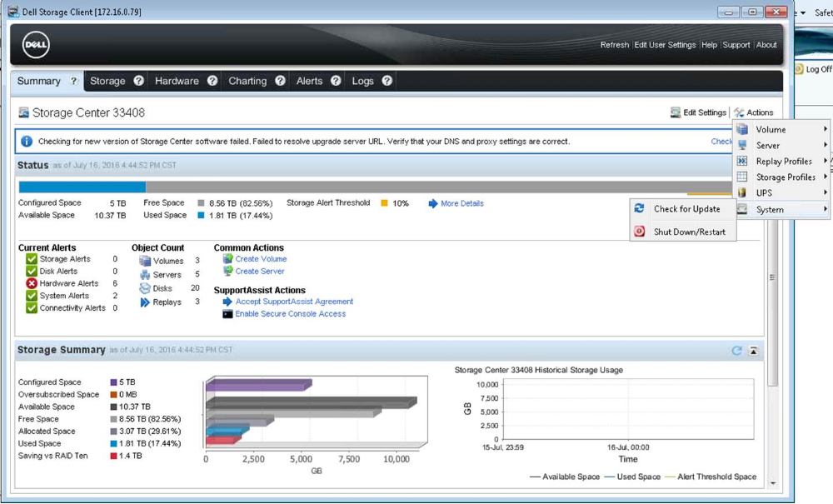Screen dimensions: 833x504
Task: Click the About link
Action: [x=766, y=45]
